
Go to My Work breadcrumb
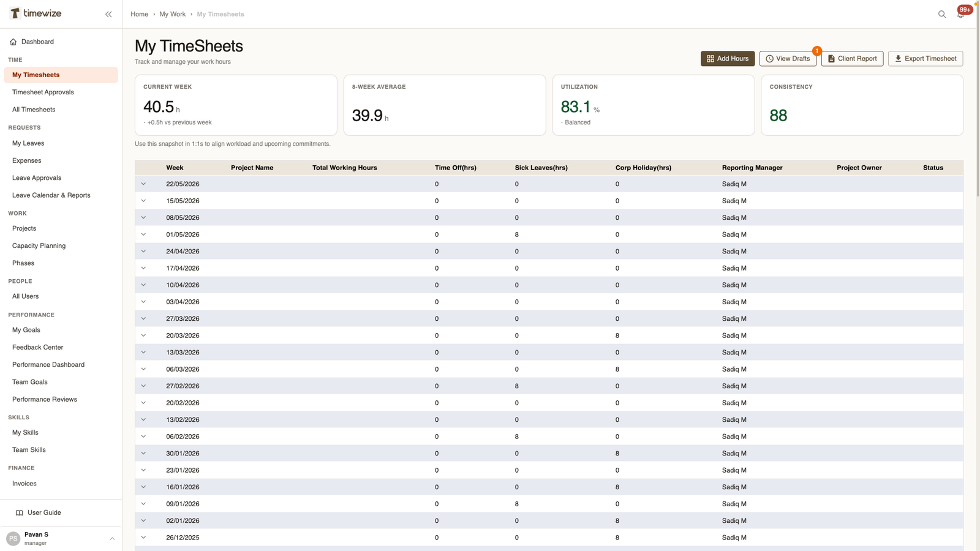tap(172, 14)
